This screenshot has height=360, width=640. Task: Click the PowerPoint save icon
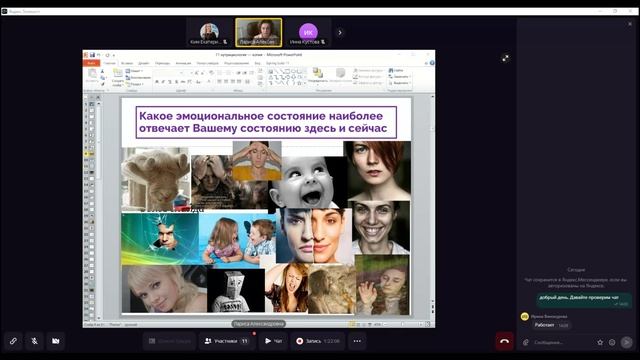click(x=93, y=55)
